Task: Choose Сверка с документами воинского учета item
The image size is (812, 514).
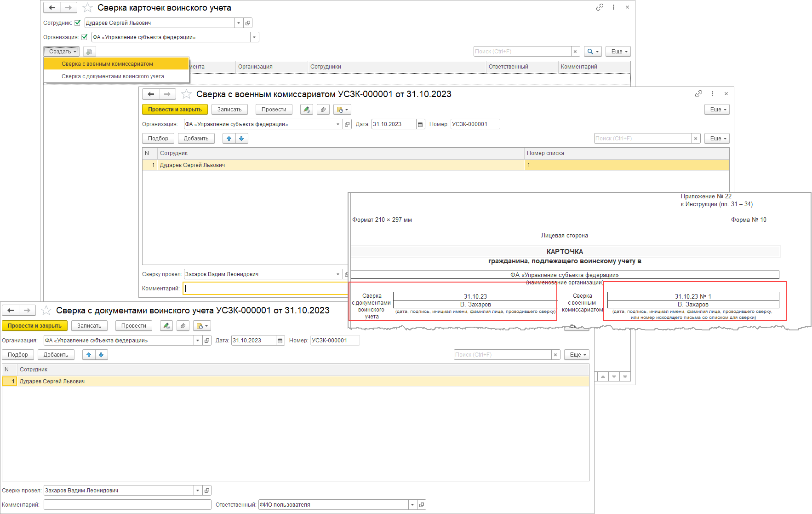Action: tap(116, 76)
